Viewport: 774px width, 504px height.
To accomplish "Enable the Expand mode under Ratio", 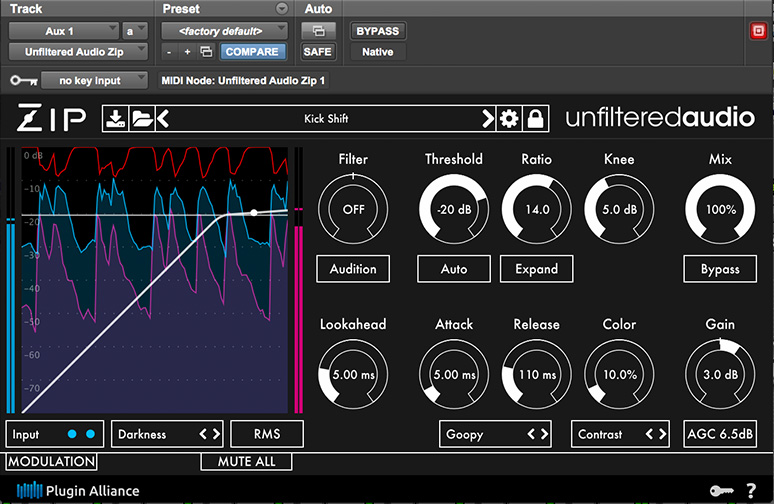I will click(537, 268).
